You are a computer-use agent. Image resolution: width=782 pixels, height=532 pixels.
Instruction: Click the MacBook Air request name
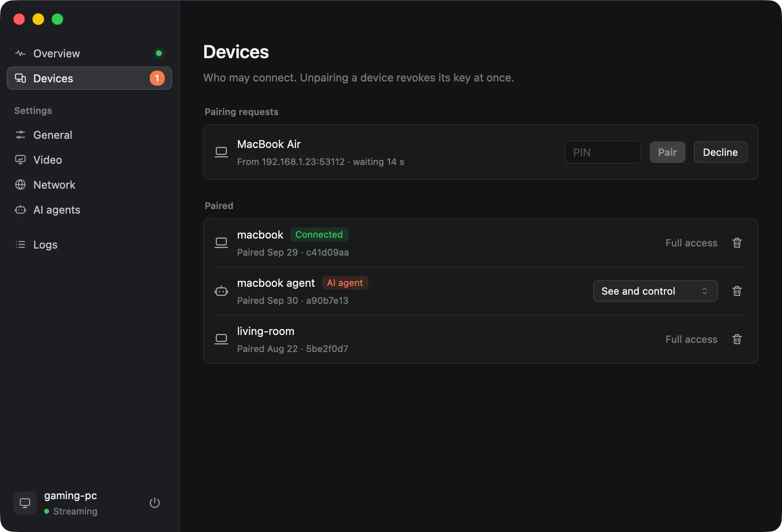tap(269, 144)
